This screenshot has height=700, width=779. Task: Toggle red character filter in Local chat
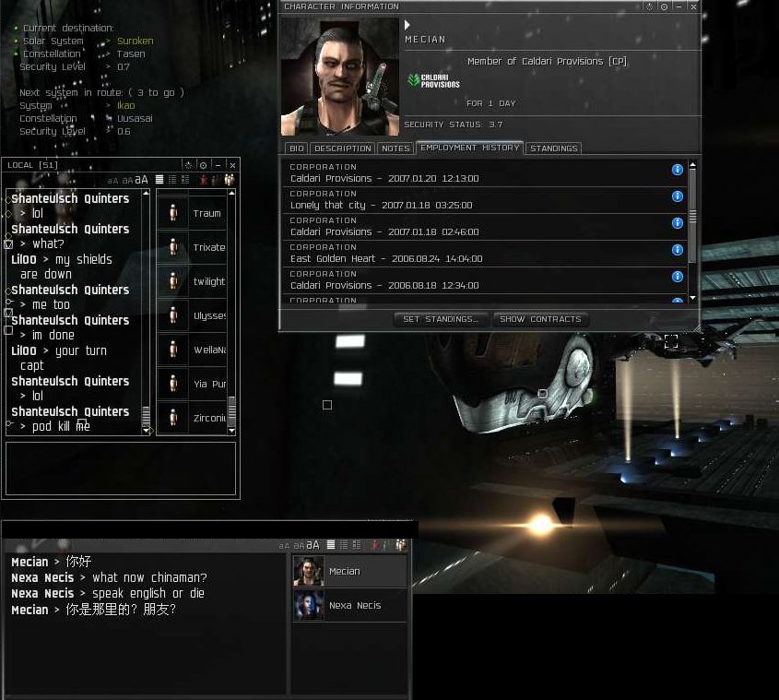pyautogui.click(x=203, y=180)
